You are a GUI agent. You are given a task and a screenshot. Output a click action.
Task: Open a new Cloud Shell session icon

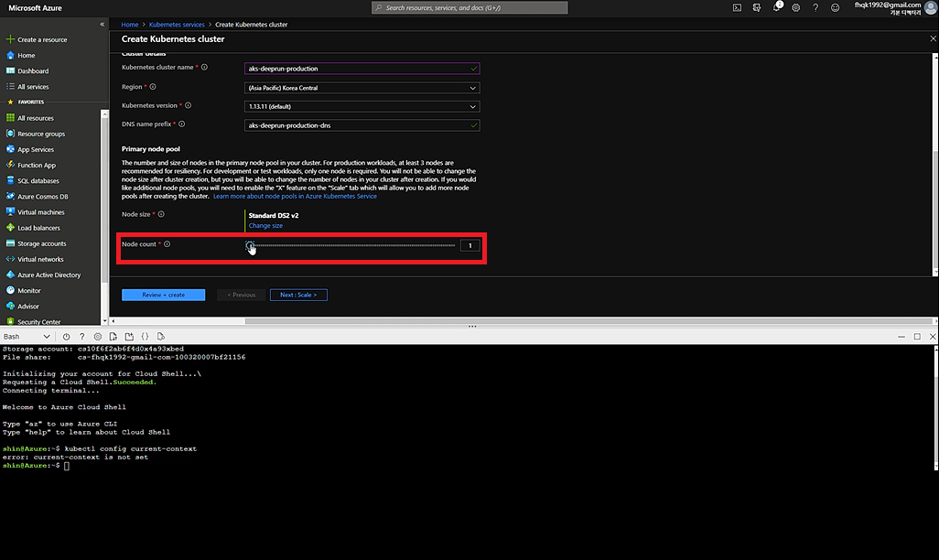pyautogui.click(x=129, y=337)
